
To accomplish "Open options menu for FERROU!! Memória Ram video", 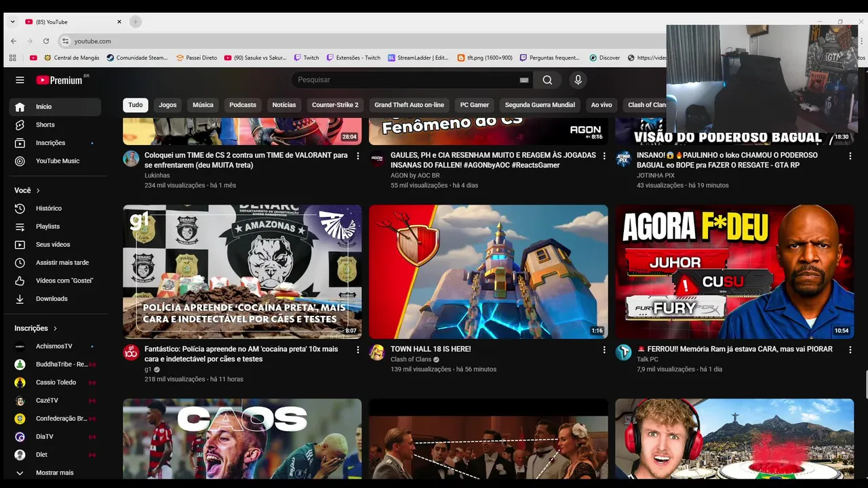I will tap(850, 350).
